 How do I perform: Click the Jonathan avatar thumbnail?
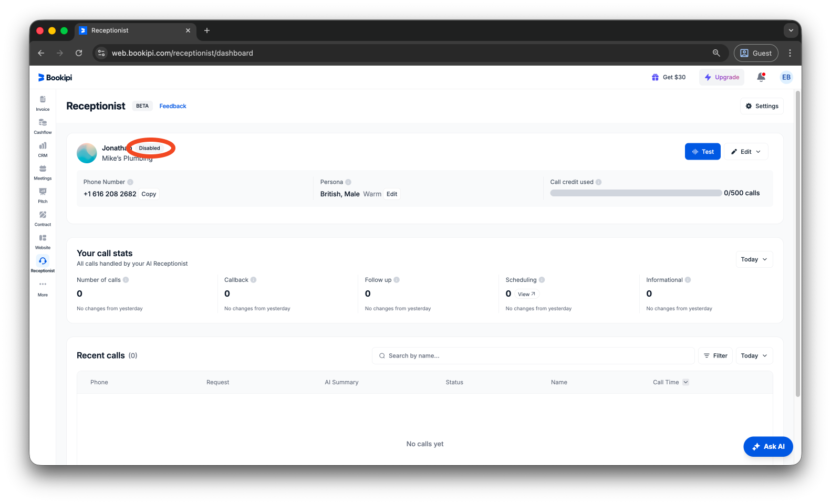(x=87, y=153)
